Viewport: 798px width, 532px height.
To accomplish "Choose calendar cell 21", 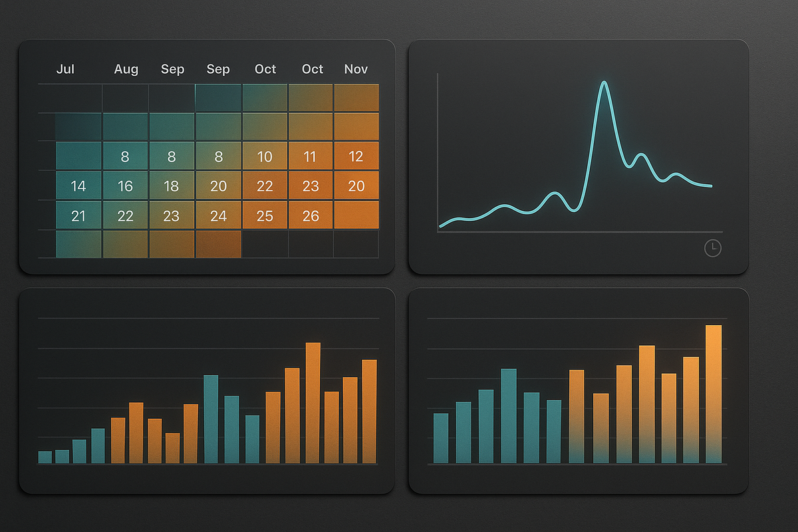I will pyautogui.click(x=78, y=215).
